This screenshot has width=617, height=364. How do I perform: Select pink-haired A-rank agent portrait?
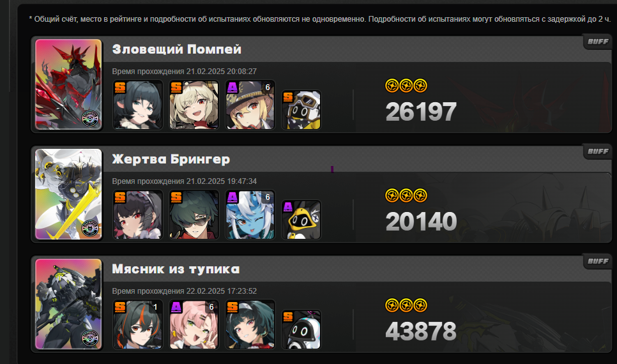coord(194,324)
